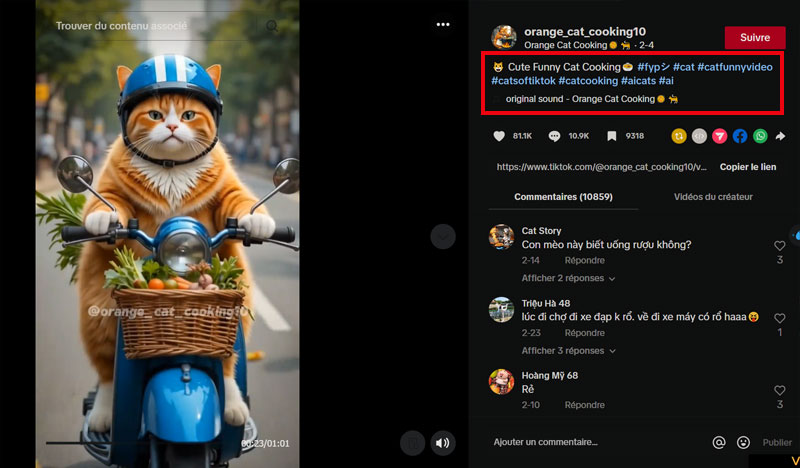
Task: Click Triệu Hà 48 commenter name
Action: click(546, 303)
